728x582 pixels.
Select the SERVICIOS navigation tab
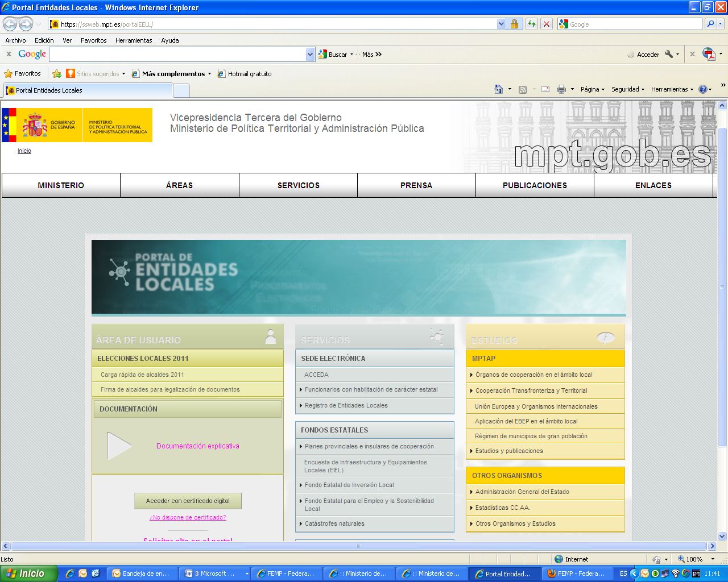click(x=298, y=185)
